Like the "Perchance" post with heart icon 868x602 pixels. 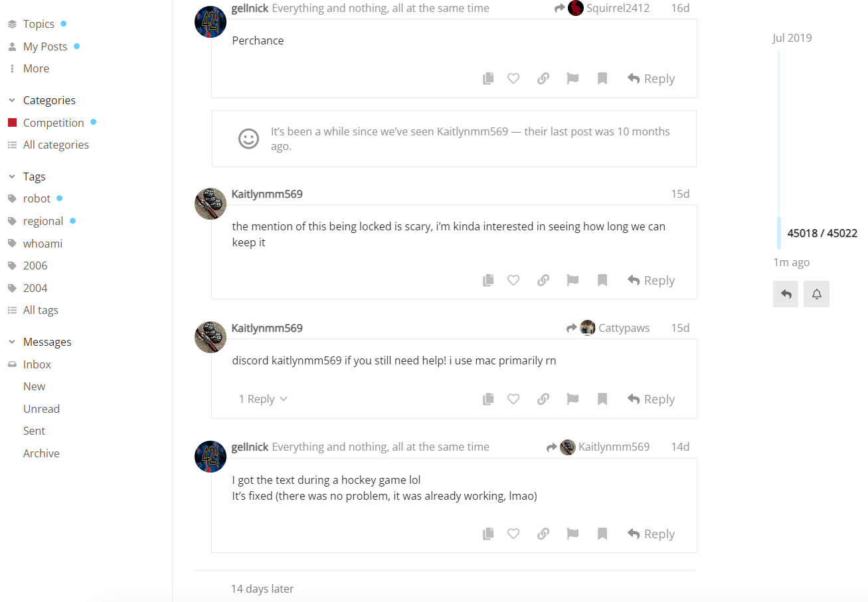[513, 78]
